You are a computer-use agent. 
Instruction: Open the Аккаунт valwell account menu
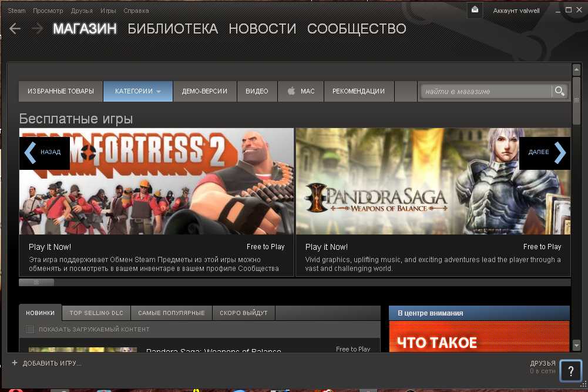point(516,11)
